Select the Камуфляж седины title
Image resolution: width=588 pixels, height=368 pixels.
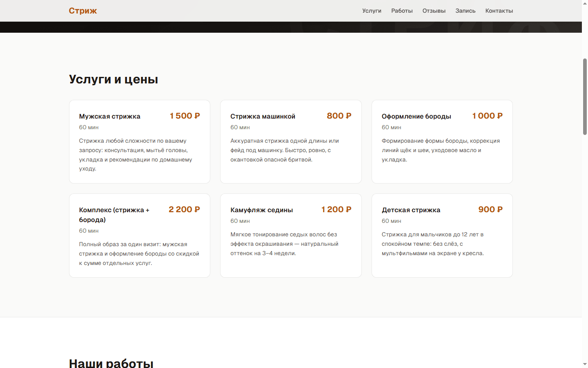tap(262, 210)
